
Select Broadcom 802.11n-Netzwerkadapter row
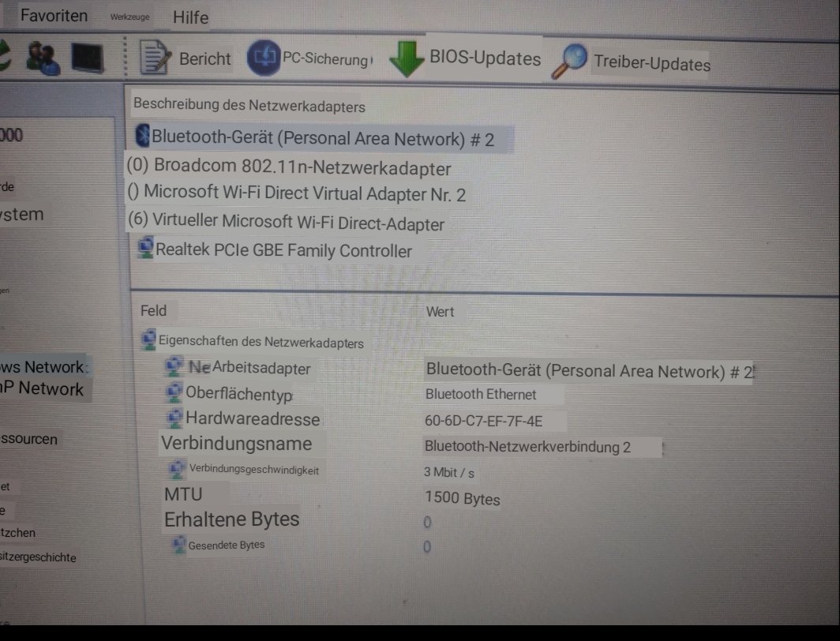(x=289, y=167)
